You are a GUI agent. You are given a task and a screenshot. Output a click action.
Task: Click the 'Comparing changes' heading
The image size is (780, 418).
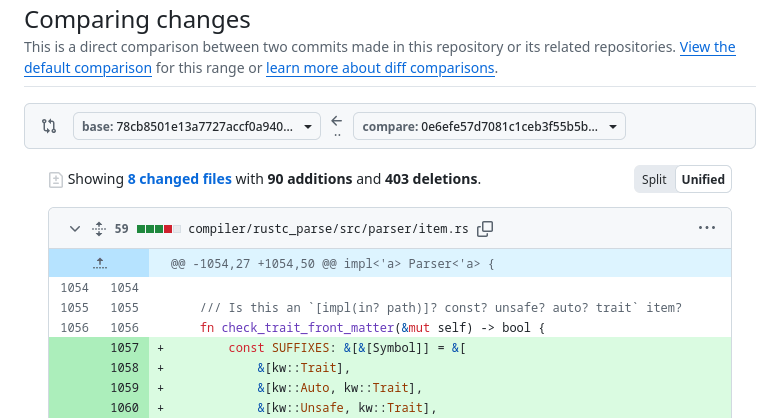click(x=137, y=20)
